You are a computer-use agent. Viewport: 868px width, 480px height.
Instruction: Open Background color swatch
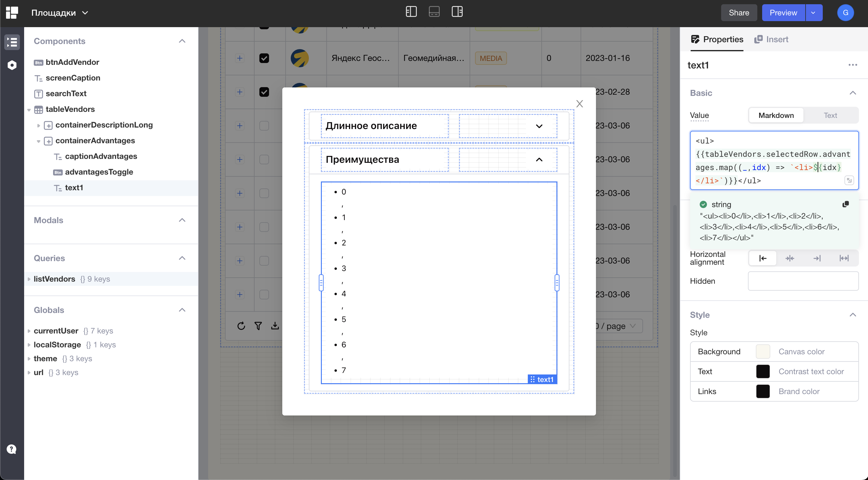(x=763, y=351)
